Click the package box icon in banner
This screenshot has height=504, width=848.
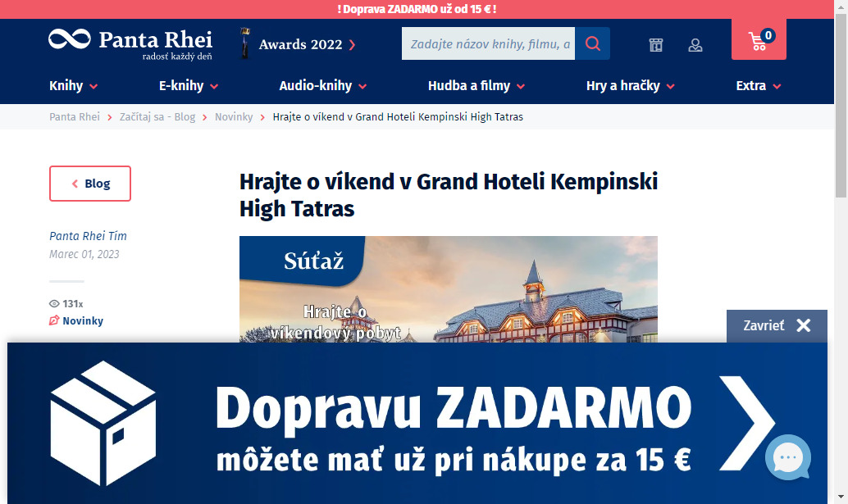[x=103, y=423]
